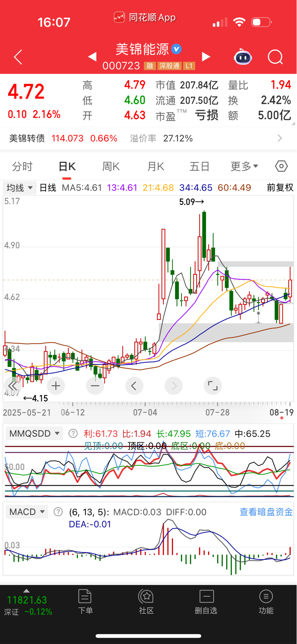Tap the stock code 000723
Screen dimensions: 297x644
(x=121, y=66)
